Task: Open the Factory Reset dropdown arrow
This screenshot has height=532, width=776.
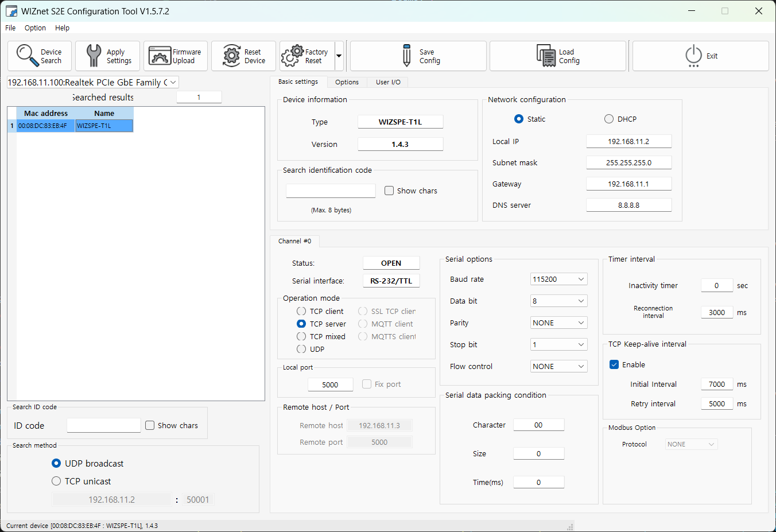Action: point(339,56)
